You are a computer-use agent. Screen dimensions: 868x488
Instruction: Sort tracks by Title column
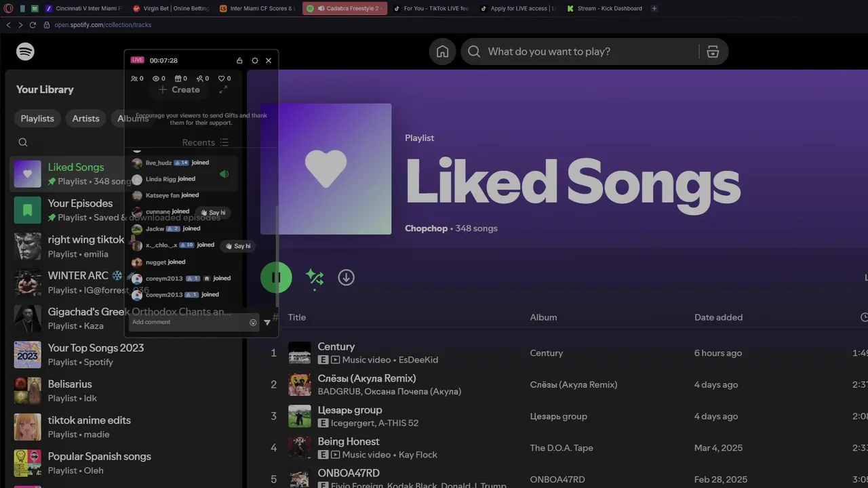tap(297, 317)
